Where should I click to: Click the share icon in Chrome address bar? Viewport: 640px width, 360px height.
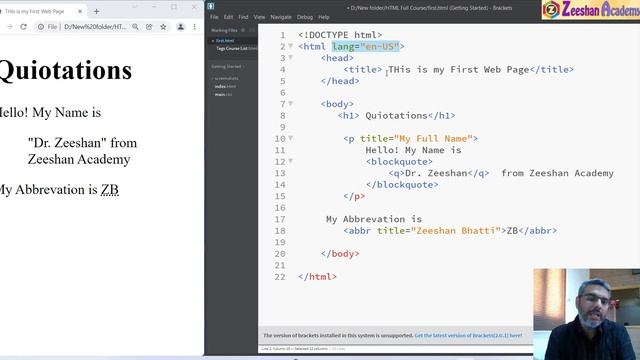[x=149, y=27]
